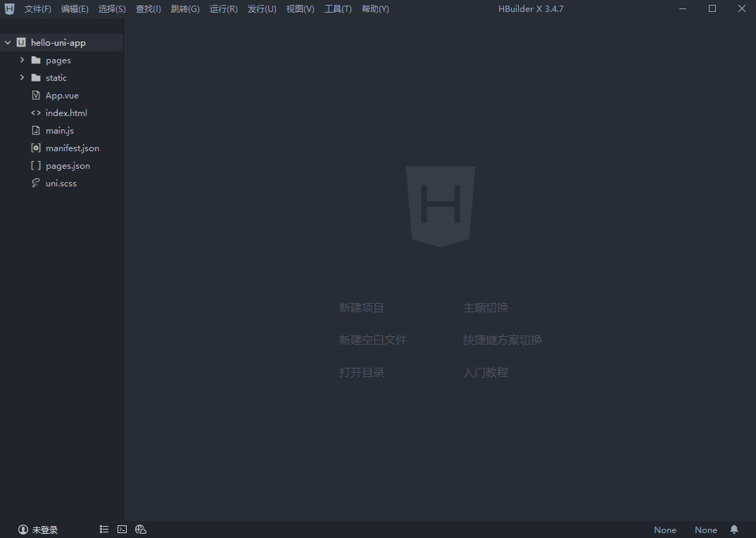The width and height of the screenshot is (756, 538).
Task: Click the uni-app project icon beside hello-uni-app
Action: pos(21,42)
